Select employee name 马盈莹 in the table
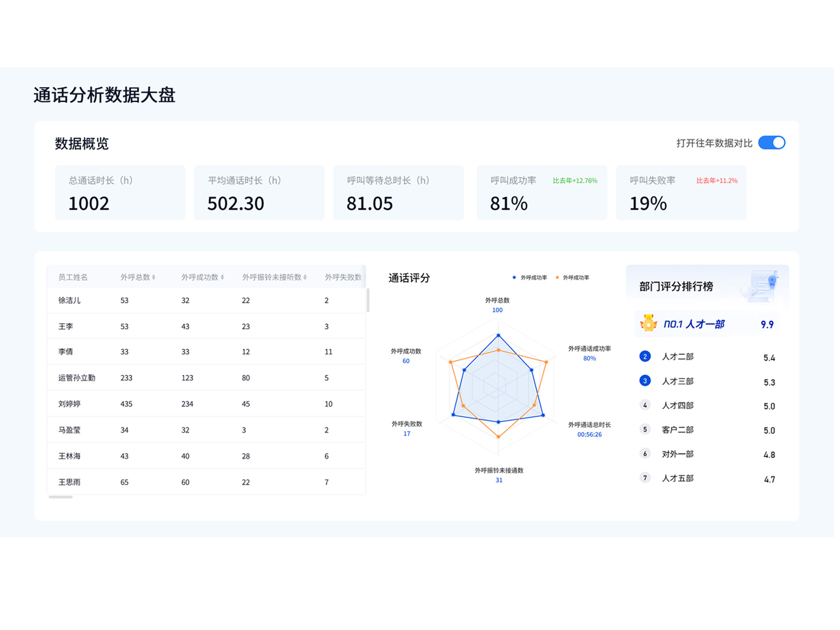 [69, 429]
